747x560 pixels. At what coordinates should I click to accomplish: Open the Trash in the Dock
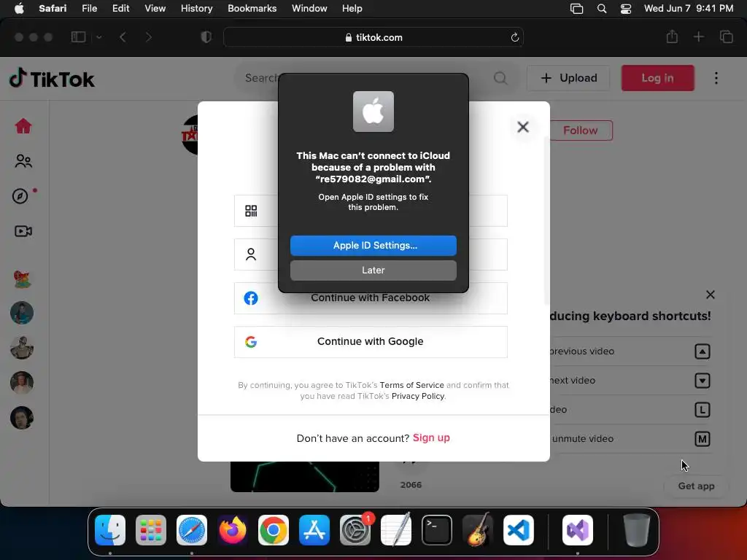(636, 530)
